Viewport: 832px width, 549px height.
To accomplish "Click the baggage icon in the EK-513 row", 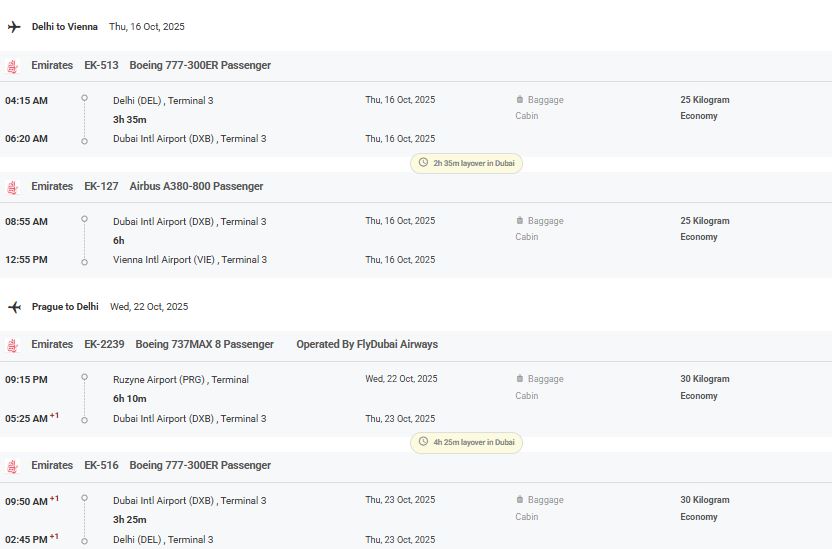I will click(519, 99).
